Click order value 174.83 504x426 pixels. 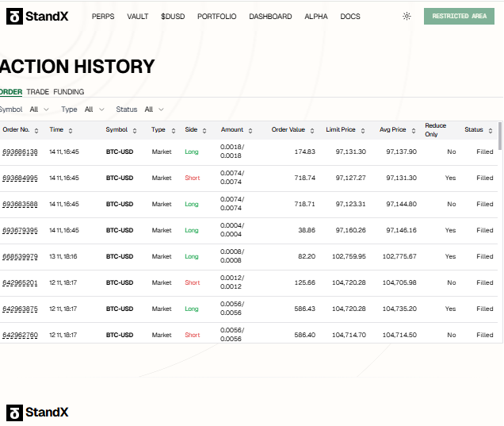305,152
